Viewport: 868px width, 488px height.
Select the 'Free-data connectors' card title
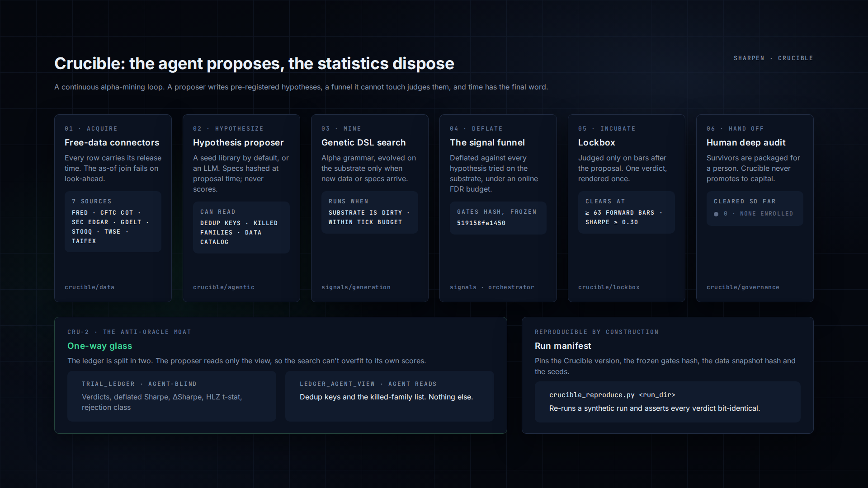click(112, 142)
